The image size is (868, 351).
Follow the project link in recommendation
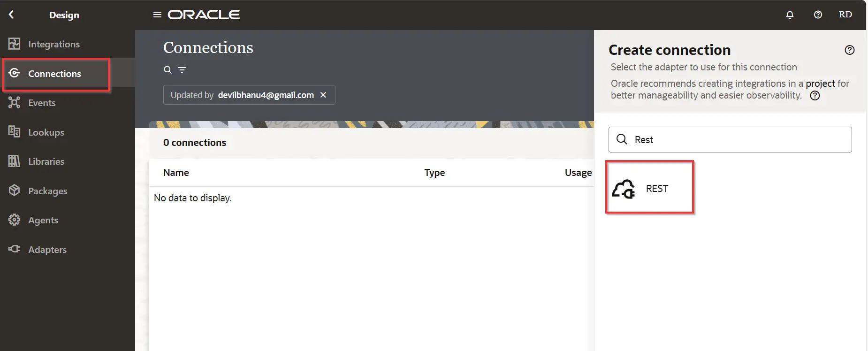(820, 84)
